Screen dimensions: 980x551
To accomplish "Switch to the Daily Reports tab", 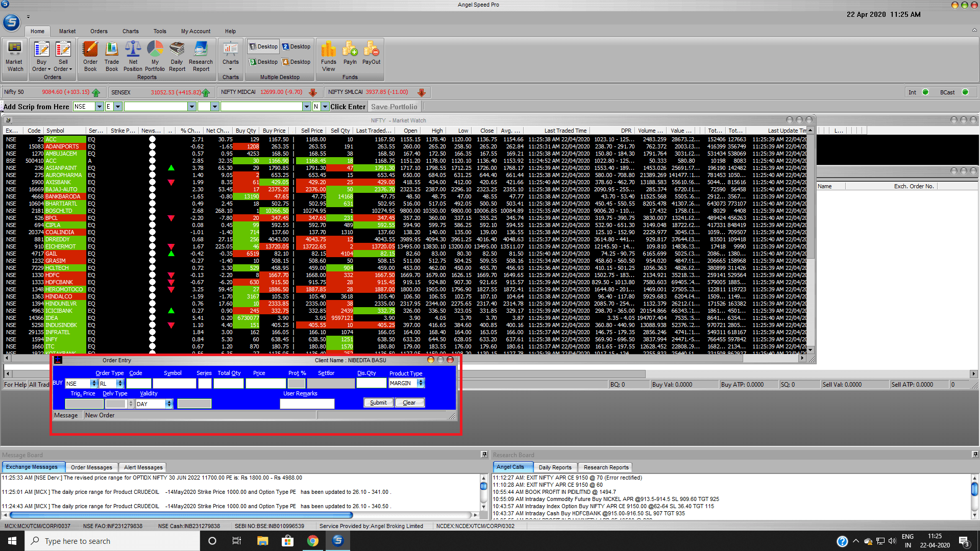I will [x=555, y=467].
